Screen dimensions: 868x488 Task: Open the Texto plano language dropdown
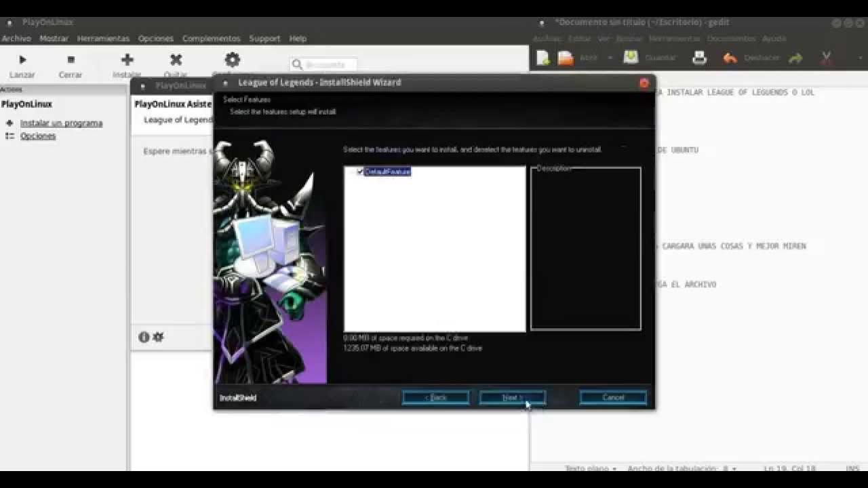pyautogui.click(x=591, y=468)
